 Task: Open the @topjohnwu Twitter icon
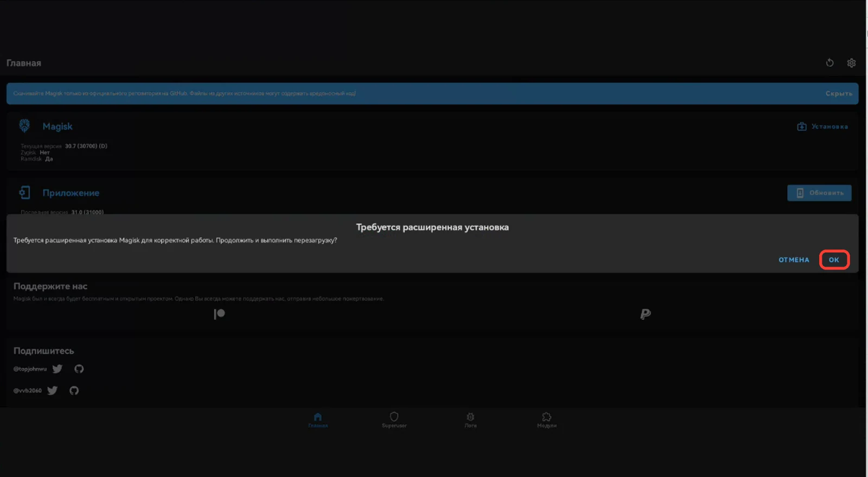click(58, 369)
